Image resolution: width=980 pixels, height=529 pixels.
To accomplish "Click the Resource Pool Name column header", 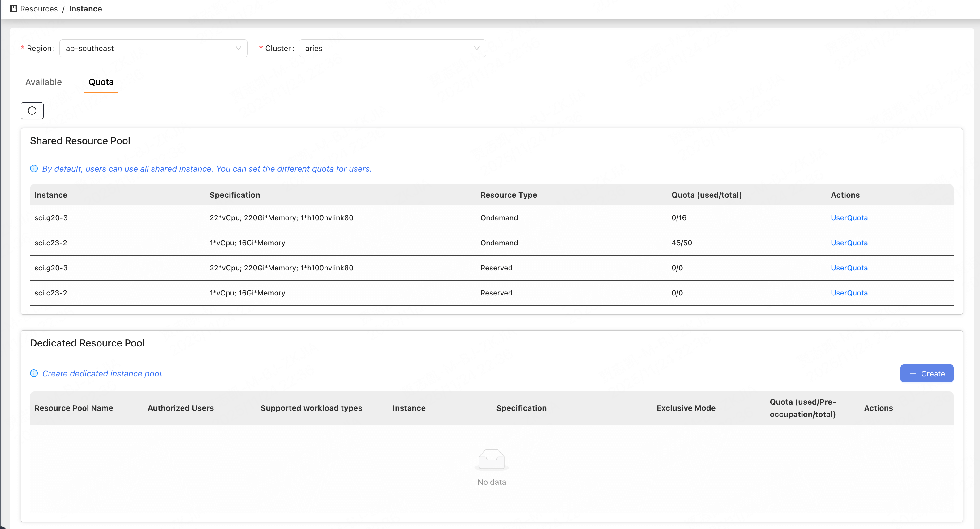I will point(73,408).
